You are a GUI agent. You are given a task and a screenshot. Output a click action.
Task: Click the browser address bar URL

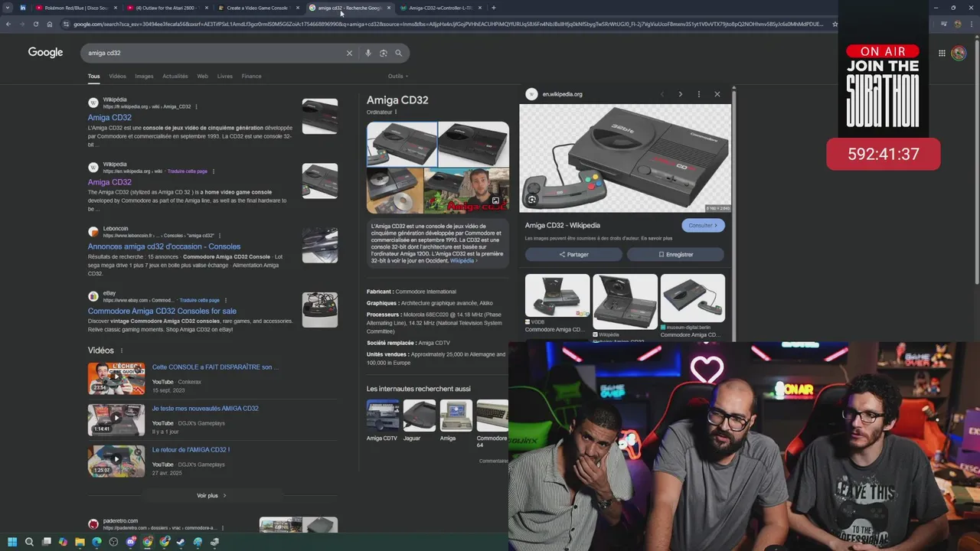448,24
